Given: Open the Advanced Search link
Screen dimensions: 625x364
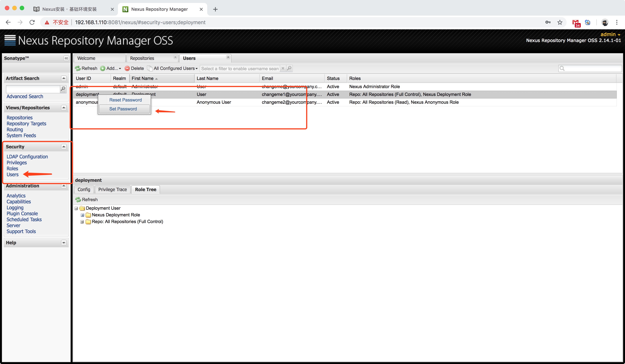Looking at the screenshot, I should (25, 96).
